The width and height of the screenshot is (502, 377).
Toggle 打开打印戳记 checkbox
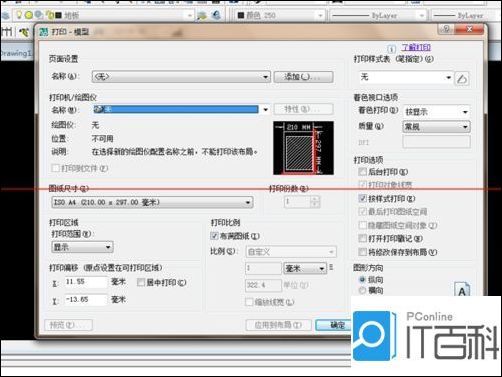click(x=362, y=238)
